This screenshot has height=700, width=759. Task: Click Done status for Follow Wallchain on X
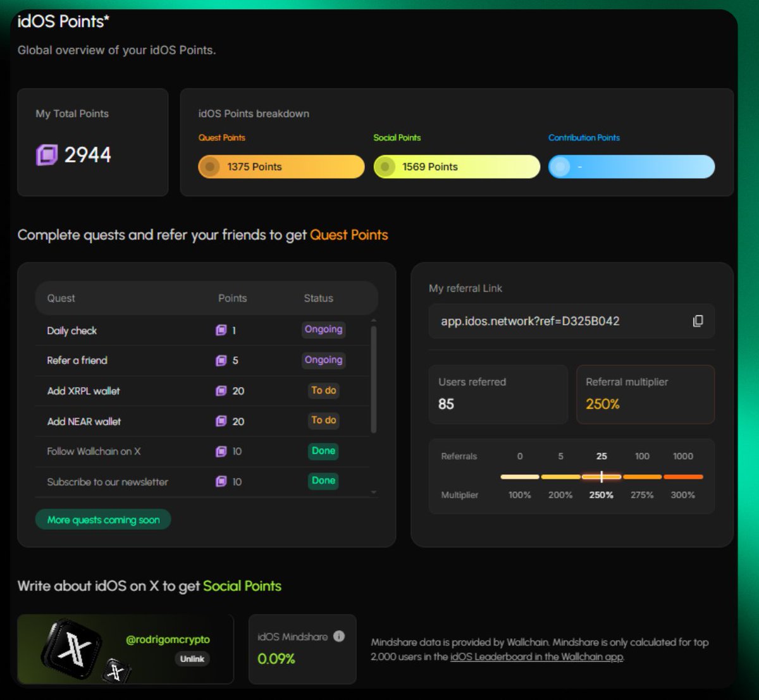323,451
